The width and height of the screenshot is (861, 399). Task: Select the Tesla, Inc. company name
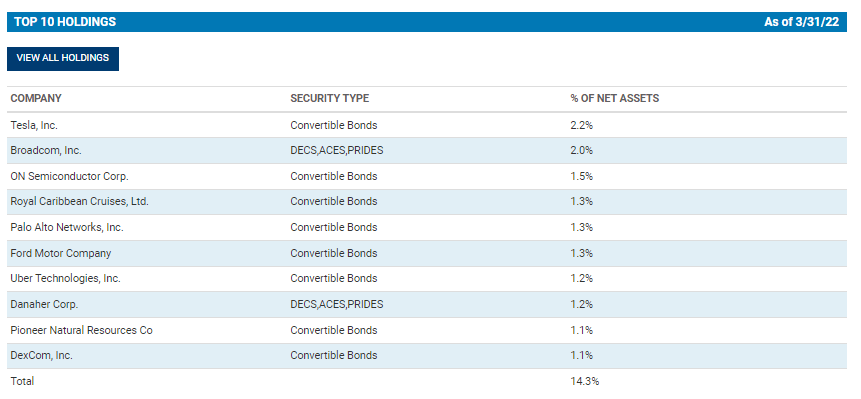coord(34,125)
